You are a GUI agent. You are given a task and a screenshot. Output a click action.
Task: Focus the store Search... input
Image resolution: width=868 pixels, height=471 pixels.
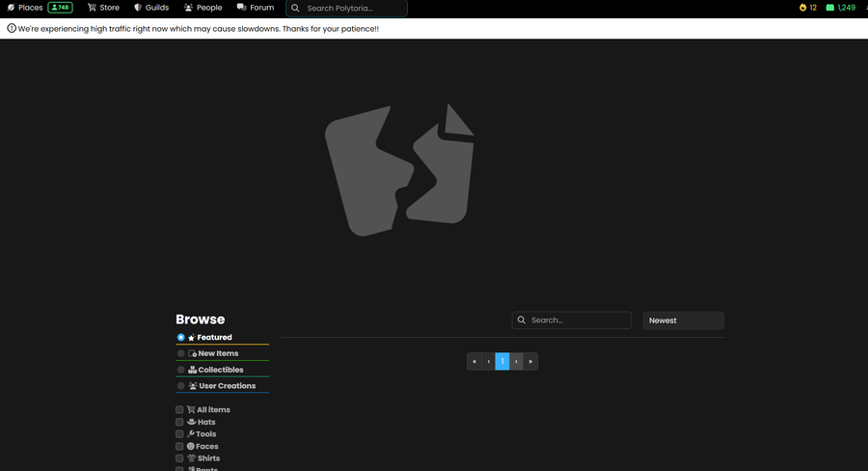coord(572,320)
